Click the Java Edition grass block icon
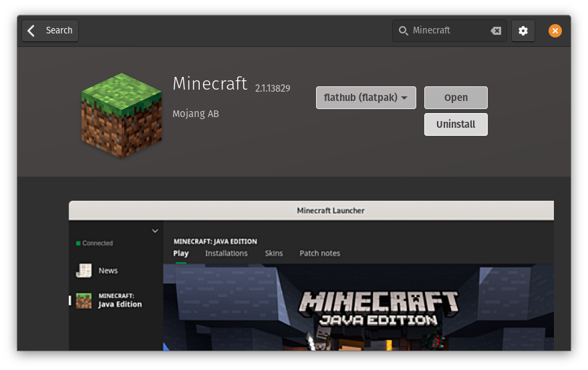This screenshot has height=370, width=588. coord(84,300)
